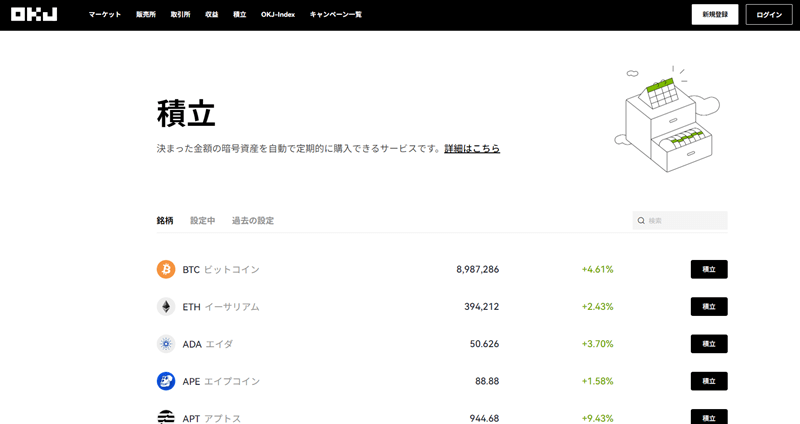Image resolution: width=800 pixels, height=424 pixels.
Task: Open キャンペーン一覧 in the header
Action: tap(336, 15)
